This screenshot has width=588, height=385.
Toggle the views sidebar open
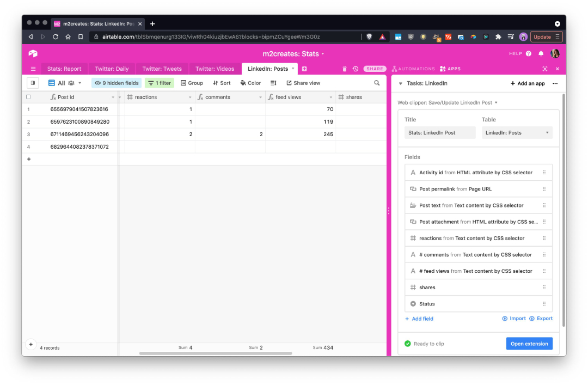click(31, 83)
